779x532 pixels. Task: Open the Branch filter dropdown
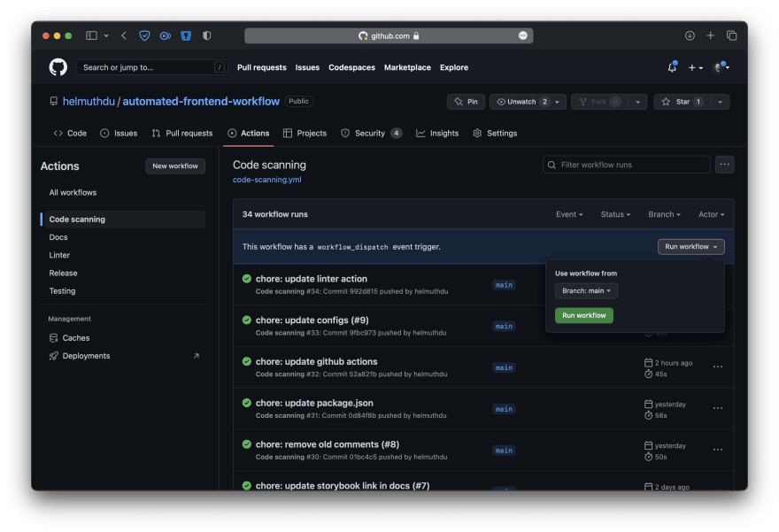click(x=664, y=214)
